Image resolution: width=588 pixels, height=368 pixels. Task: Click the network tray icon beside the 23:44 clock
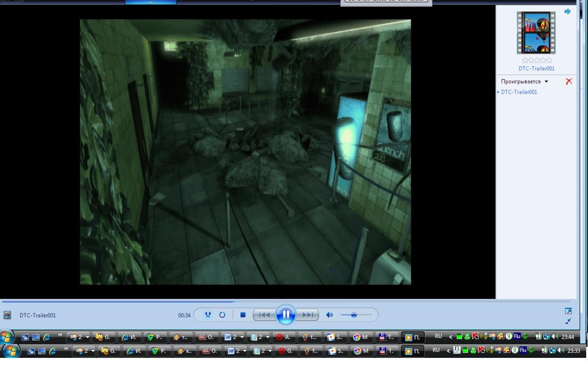click(546, 337)
